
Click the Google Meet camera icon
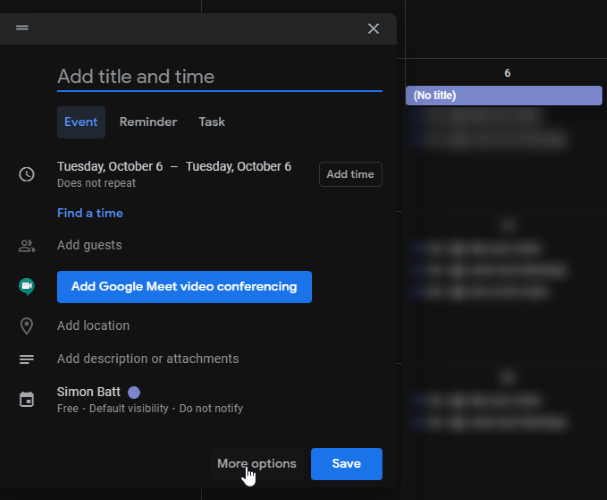click(x=27, y=286)
